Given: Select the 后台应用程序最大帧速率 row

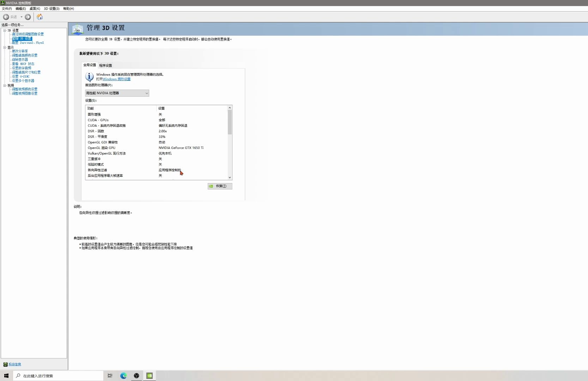Looking at the screenshot, I should (157, 176).
